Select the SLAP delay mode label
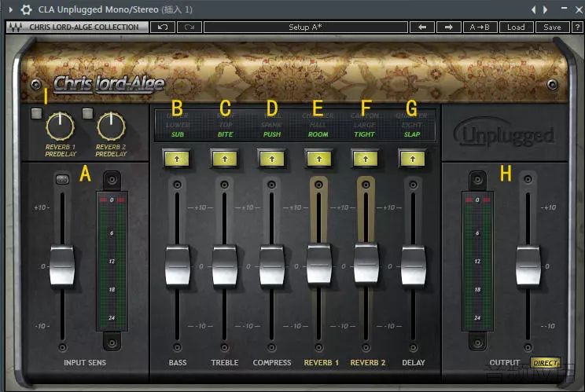Image resolution: width=585 pixels, height=392 pixels. point(412,134)
